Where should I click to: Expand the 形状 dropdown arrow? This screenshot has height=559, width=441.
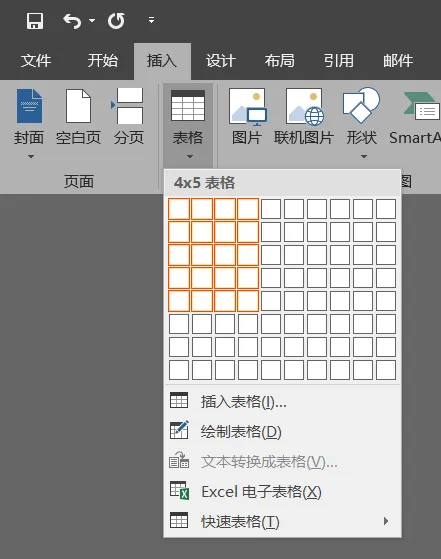pyautogui.click(x=364, y=157)
